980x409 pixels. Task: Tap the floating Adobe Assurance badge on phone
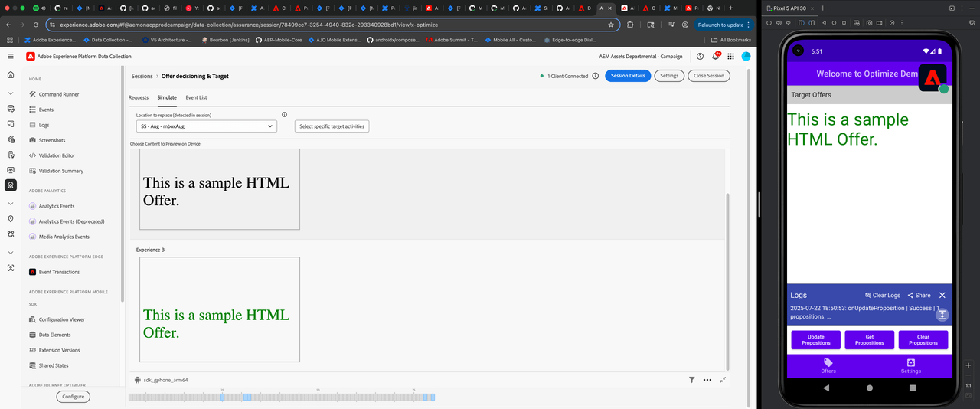click(933, 77)
